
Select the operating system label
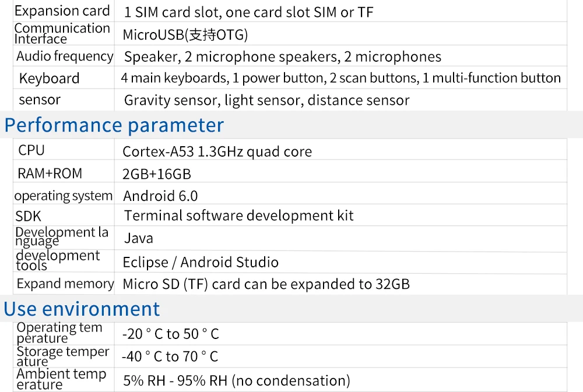pyautogui.click(x=63, y=196)
